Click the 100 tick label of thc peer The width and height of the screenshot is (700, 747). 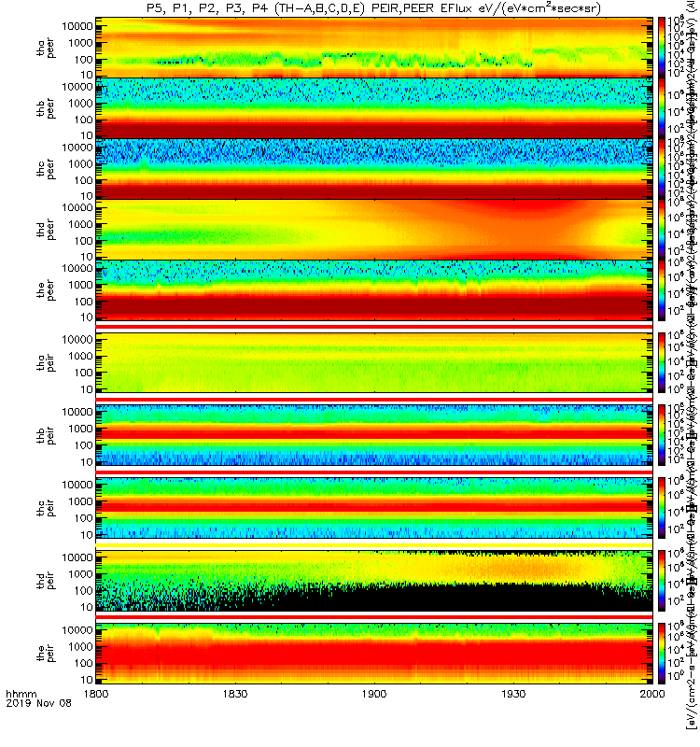click(84, 180)
